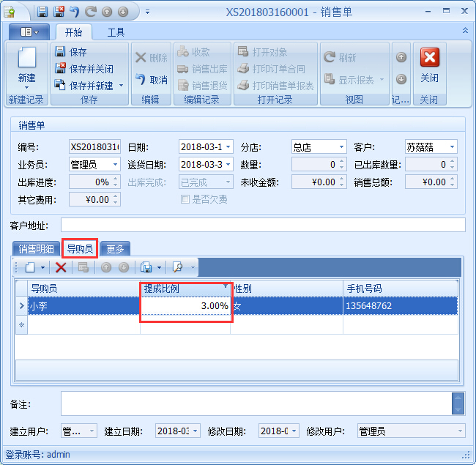The width and height of the screenshot is (476, 465).
Task: Switch to the 工具 ribbon tab
Action: (x=116, y=32)
